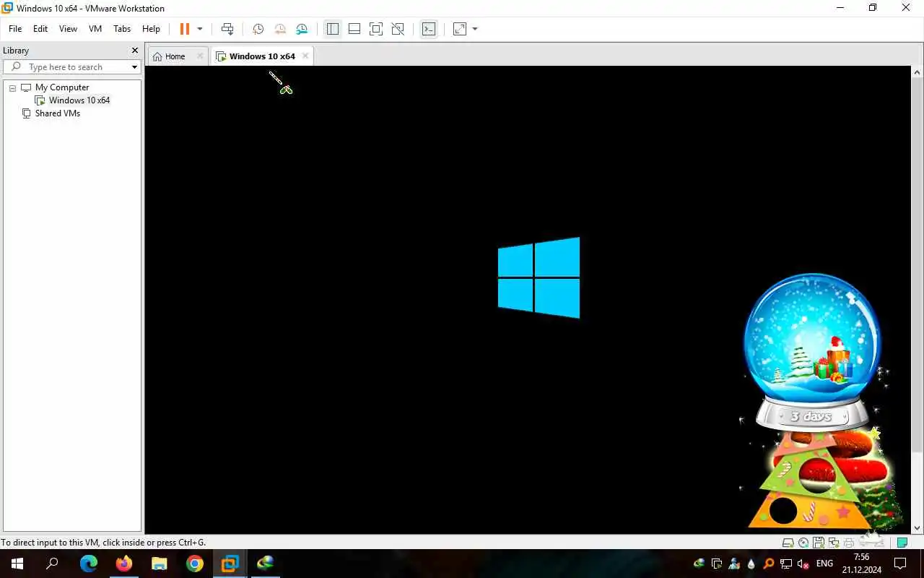Open the Edit menu
Screen dimensions: 924x578
pyautogui.click(x=40, y=29)
